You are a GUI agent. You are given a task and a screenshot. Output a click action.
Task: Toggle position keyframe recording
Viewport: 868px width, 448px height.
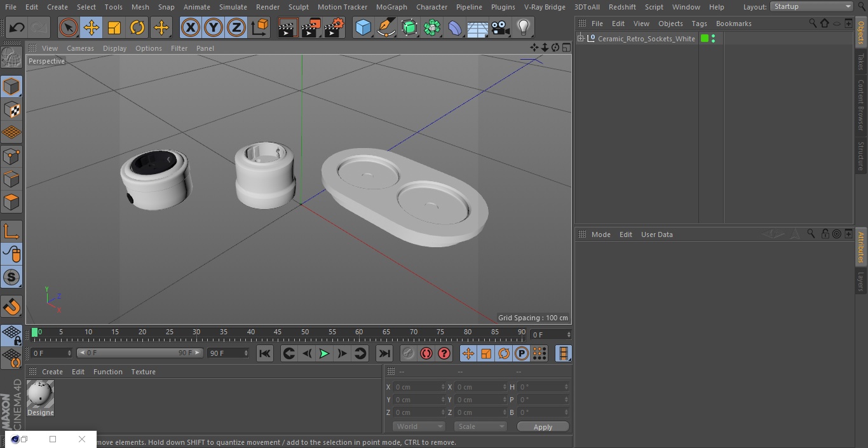point(468,353)
